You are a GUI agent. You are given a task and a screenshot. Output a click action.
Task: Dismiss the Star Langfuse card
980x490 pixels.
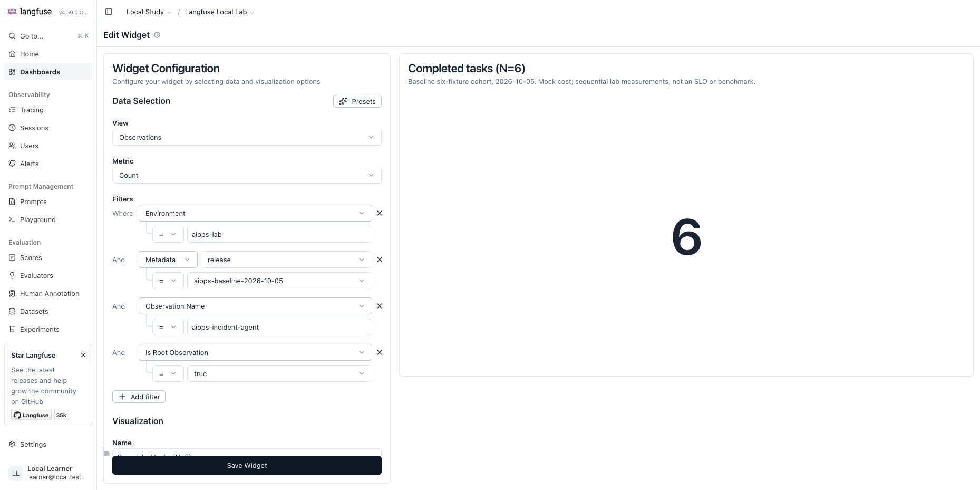click(83, 355)
